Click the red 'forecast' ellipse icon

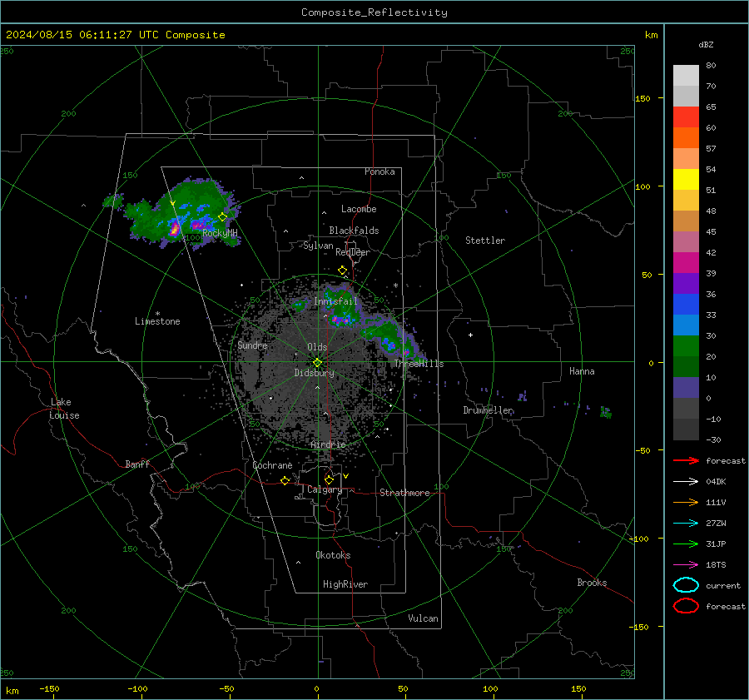coord(686,606)
